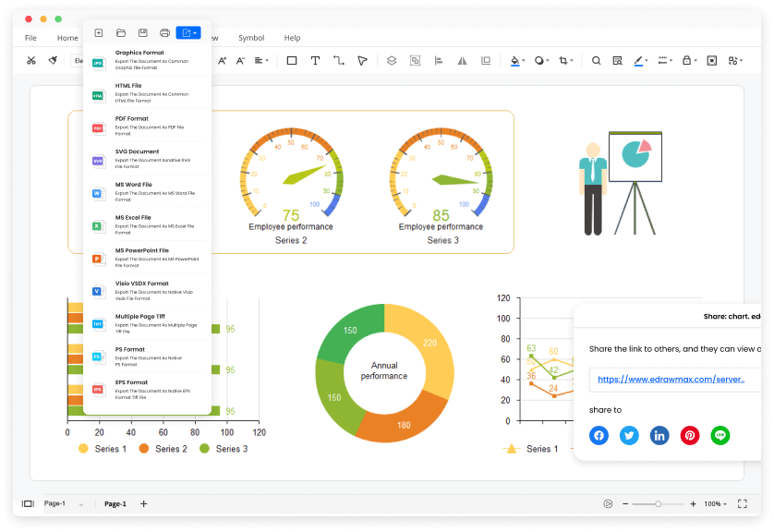Open the edrawmax.com share link

coord(671,379)
